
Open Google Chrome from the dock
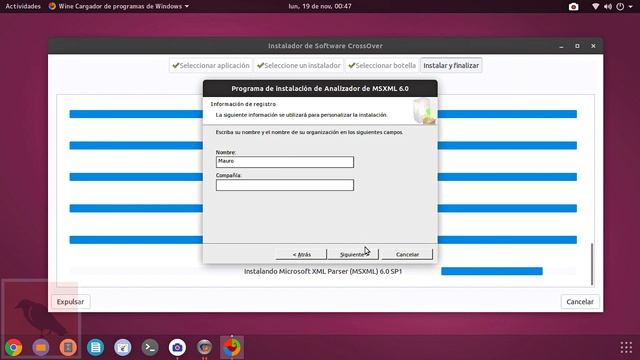point(13,347)
